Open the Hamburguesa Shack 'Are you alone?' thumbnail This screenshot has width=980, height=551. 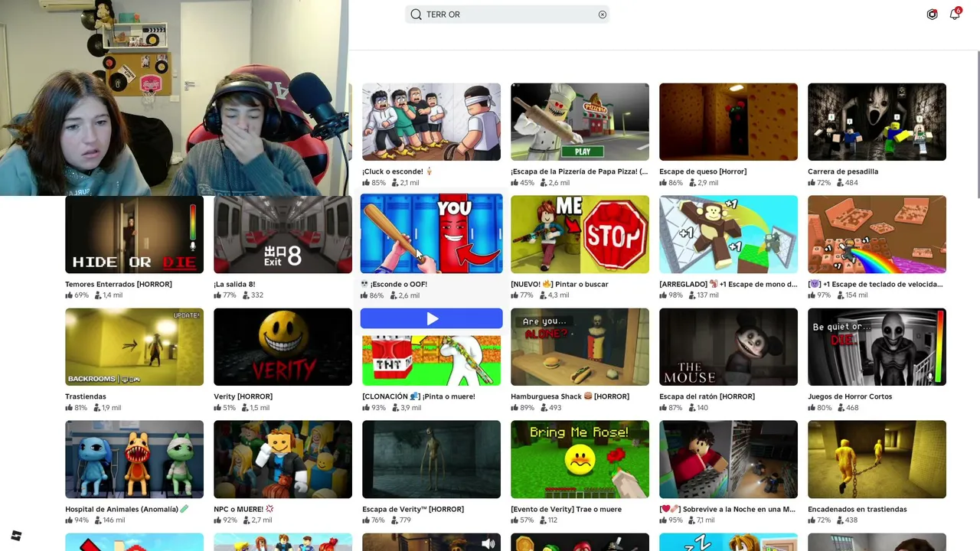click(580, 347)
